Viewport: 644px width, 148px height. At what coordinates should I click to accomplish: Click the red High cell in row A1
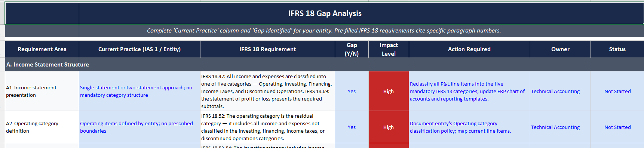(389, 91)
